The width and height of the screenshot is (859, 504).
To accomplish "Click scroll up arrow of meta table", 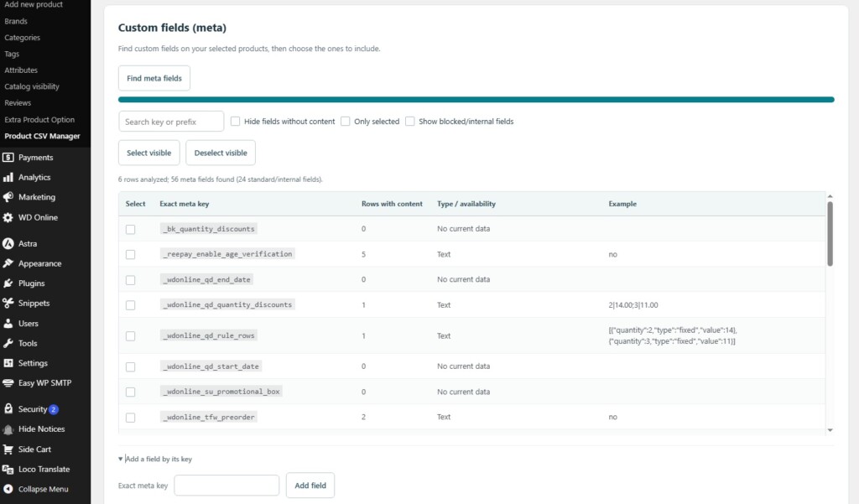I will 830,196.
